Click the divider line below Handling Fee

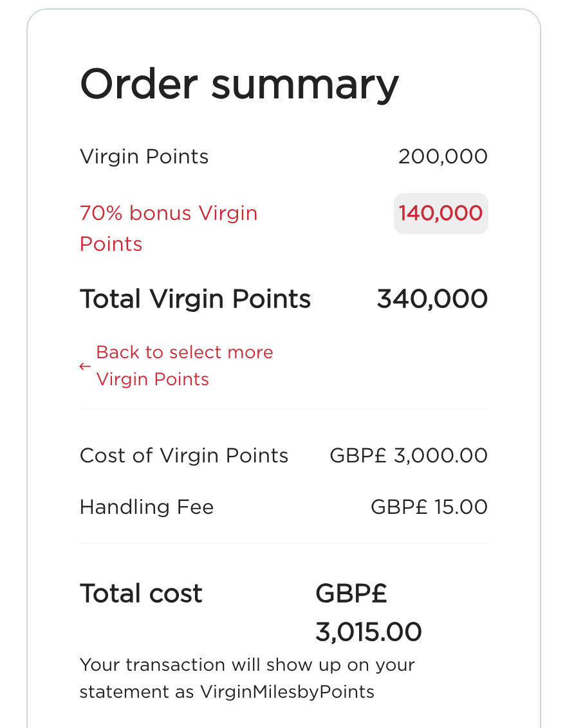[x=283, y=543]
